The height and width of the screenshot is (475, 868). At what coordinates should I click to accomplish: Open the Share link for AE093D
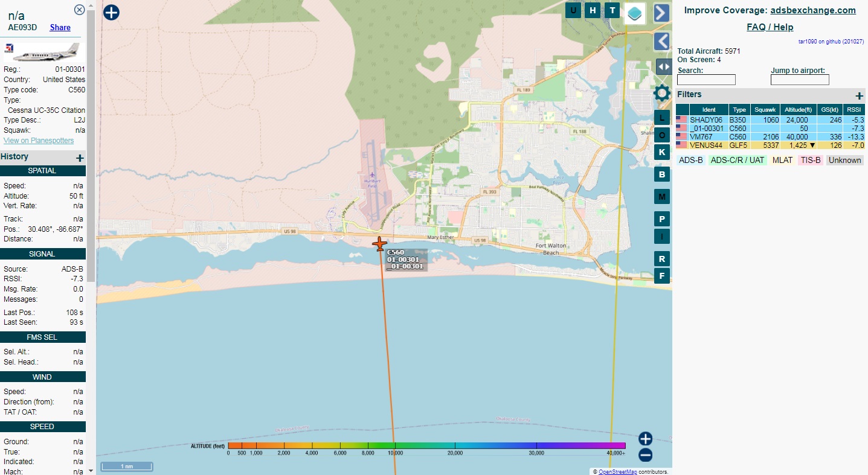click(60, 27)
